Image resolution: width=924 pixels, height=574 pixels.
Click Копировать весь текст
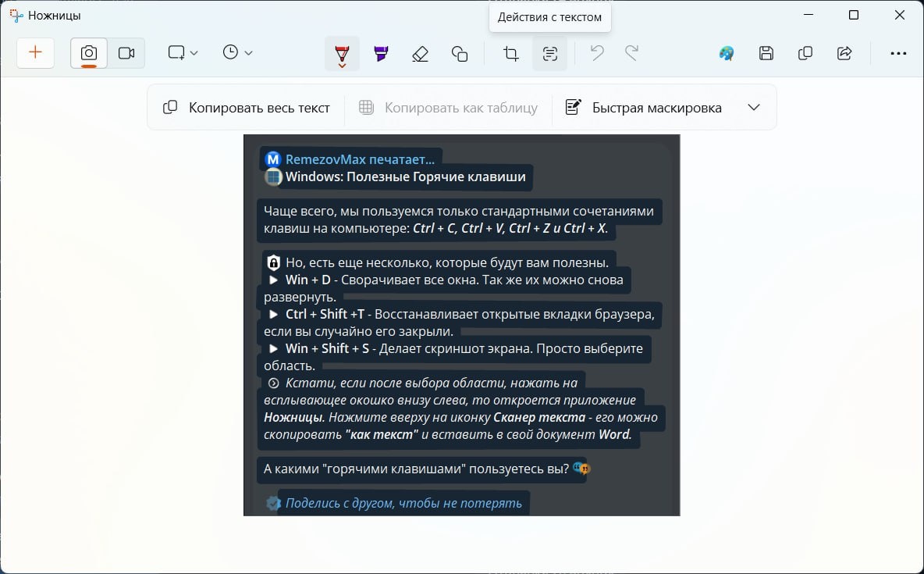tap(247, 107)
